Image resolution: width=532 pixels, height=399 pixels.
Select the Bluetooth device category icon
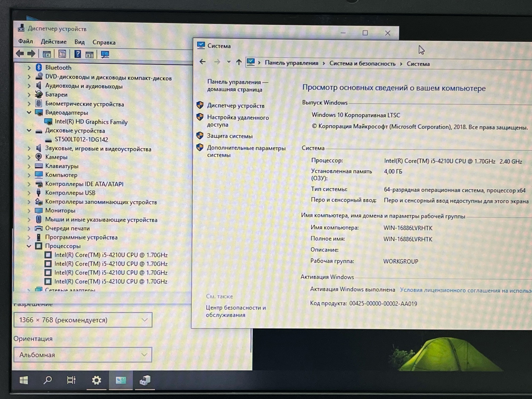(x=39, y=68)
